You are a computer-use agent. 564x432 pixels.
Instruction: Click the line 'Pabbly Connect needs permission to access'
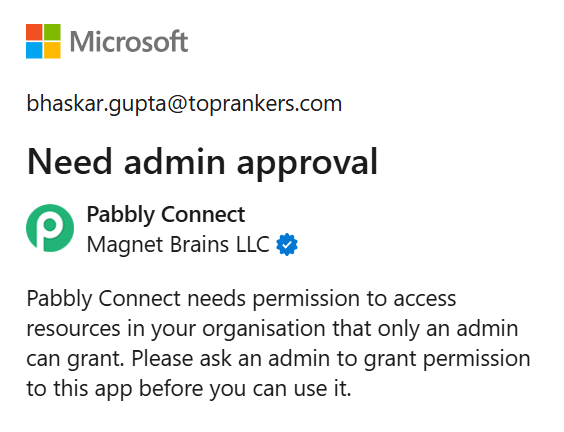tap(241, 299)
